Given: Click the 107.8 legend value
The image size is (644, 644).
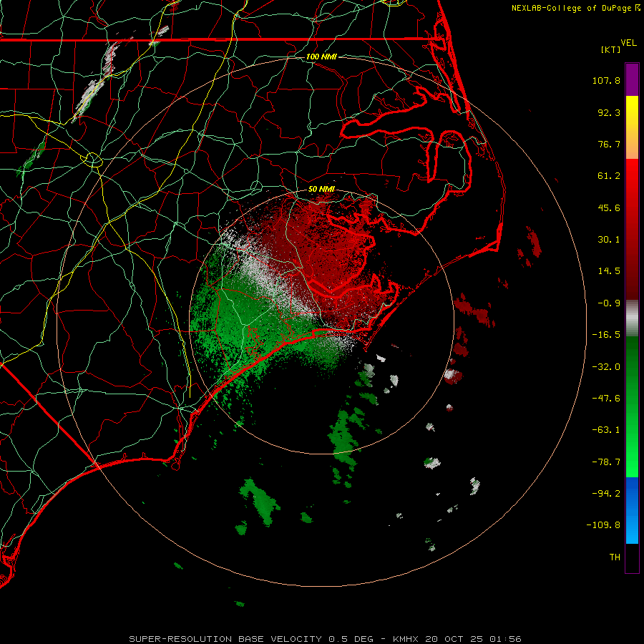Looking at the screenshot, I should tap(606, 80).
